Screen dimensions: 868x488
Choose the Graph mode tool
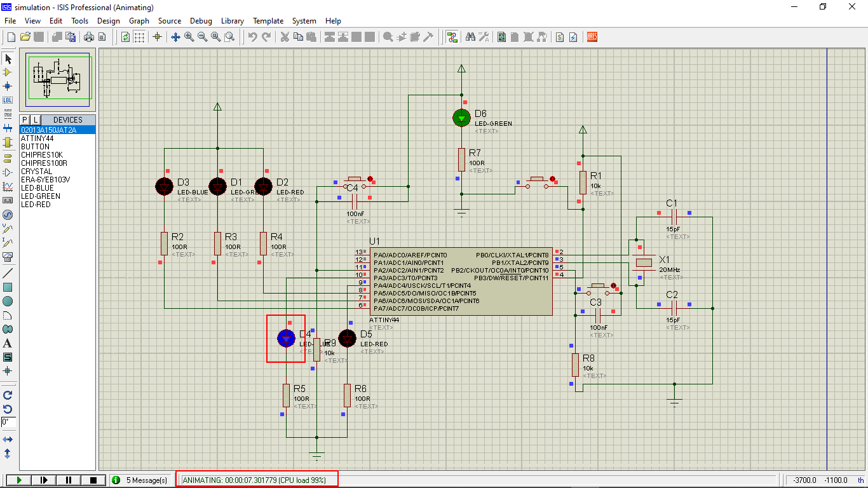pyautogui.click(x=8, y=186)
